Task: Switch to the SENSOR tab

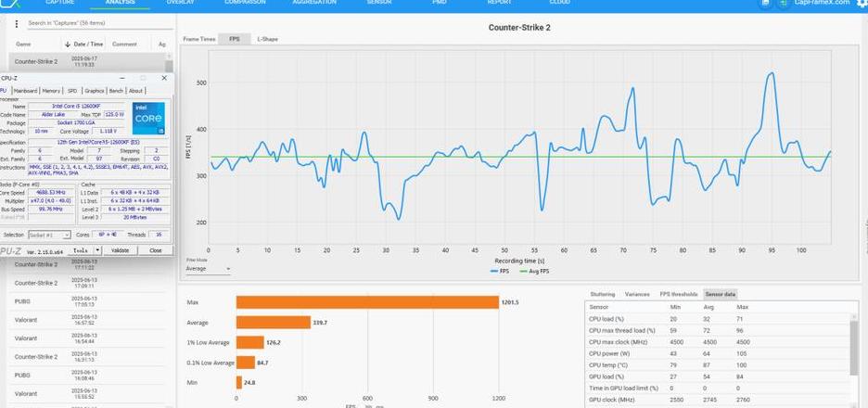Action: tap(379, 3)
